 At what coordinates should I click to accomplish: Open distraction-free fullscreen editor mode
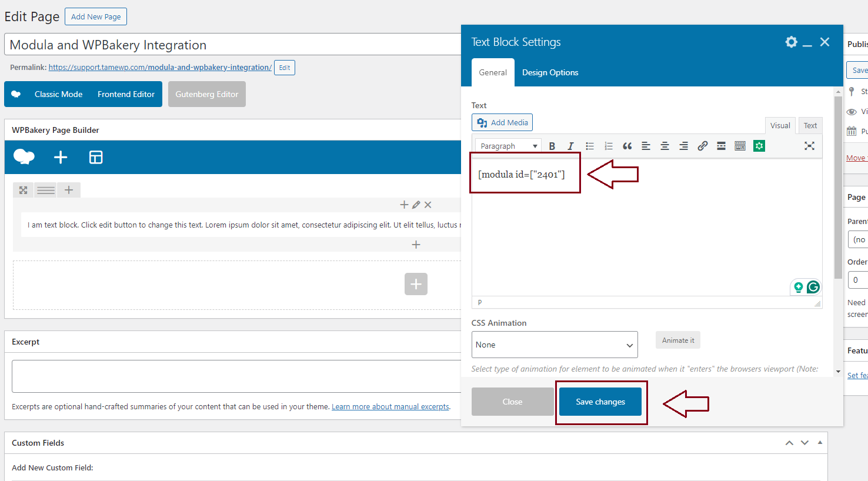point(809,146)
